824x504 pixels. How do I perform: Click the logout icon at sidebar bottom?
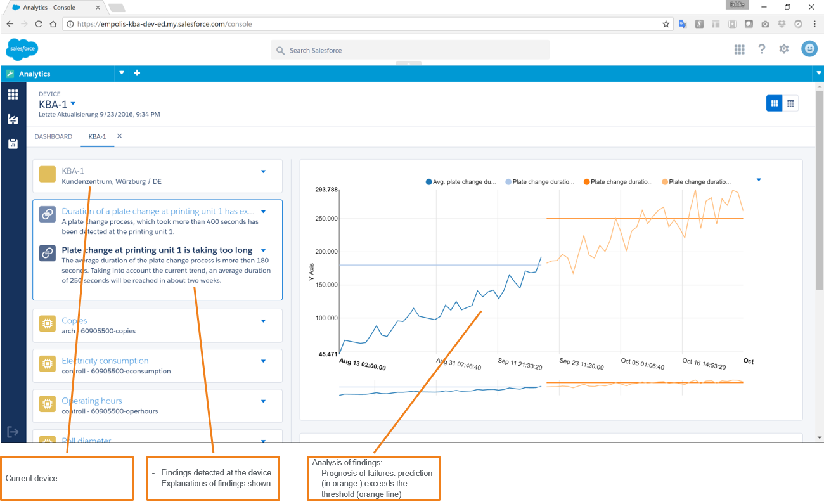coord(13,431)
